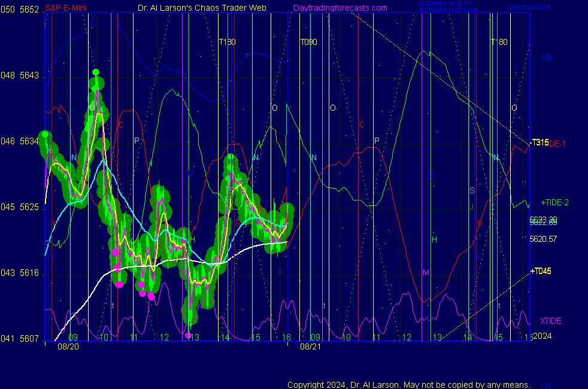Click the +T045 trendline label
This screenshot has height=389, width=588.
click(x=540, y=271)
